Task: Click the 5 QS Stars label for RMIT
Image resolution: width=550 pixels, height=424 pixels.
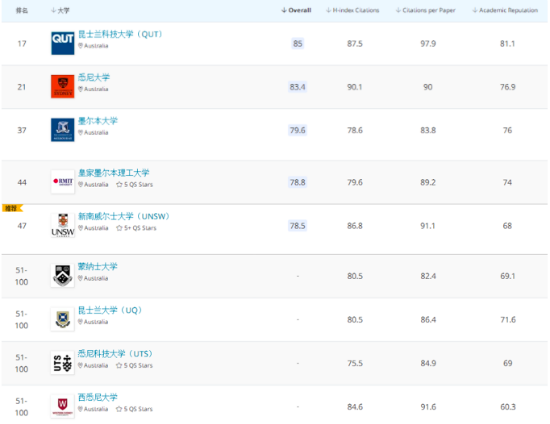Action: click(x=139, y=184)
